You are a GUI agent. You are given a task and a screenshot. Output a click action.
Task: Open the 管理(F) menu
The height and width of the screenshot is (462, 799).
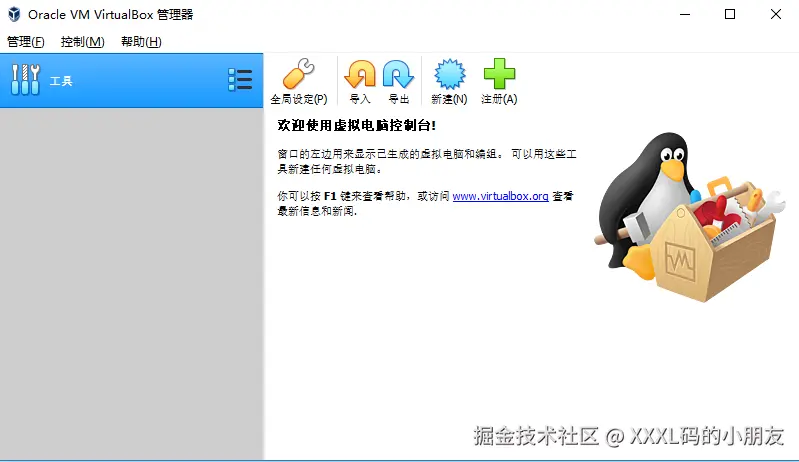(25, 42)
